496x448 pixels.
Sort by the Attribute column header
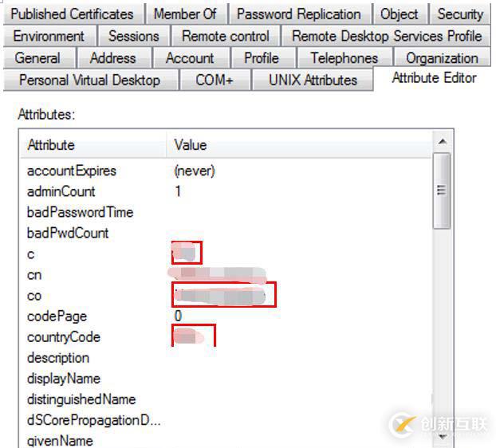pos(93,145)
